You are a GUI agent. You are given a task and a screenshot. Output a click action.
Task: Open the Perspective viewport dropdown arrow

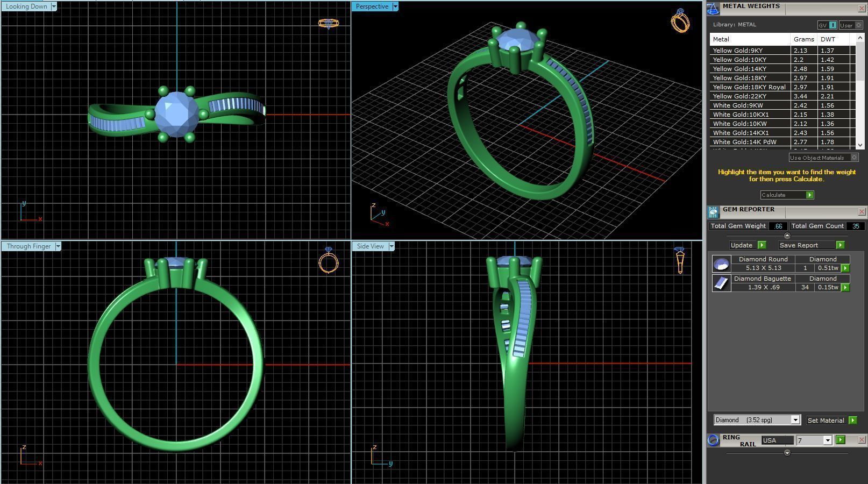(395, 6)
